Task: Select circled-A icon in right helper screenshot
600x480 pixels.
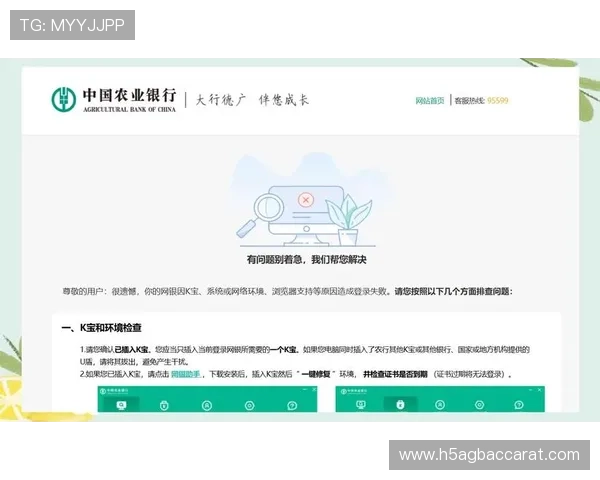Action: pyautogui.click(x=440, y=405)
